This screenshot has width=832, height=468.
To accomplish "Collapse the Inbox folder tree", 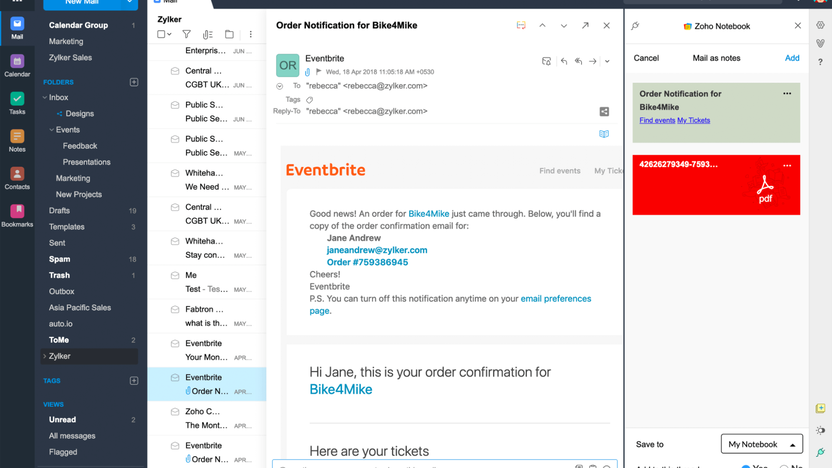I will [45, 98].
